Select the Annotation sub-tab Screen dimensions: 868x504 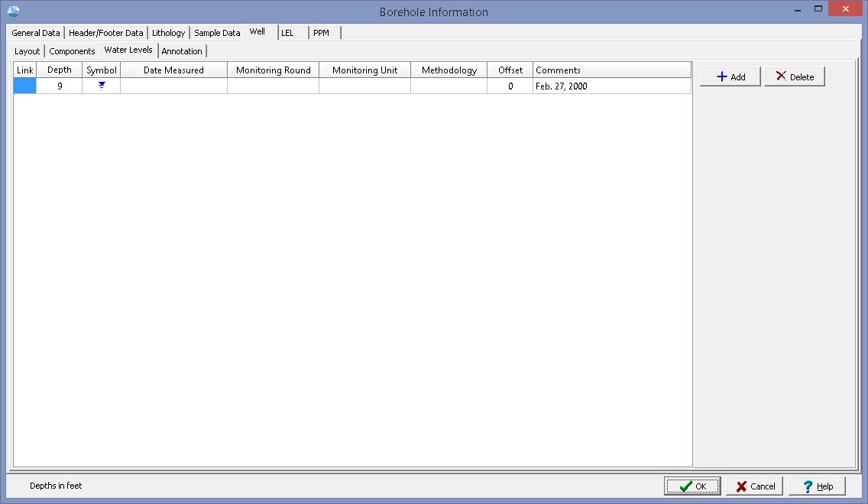[182, 51]
